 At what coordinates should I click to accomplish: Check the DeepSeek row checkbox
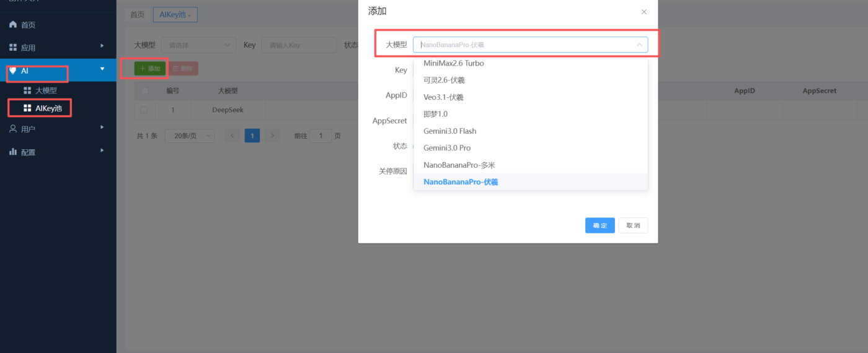pos(144,110)
